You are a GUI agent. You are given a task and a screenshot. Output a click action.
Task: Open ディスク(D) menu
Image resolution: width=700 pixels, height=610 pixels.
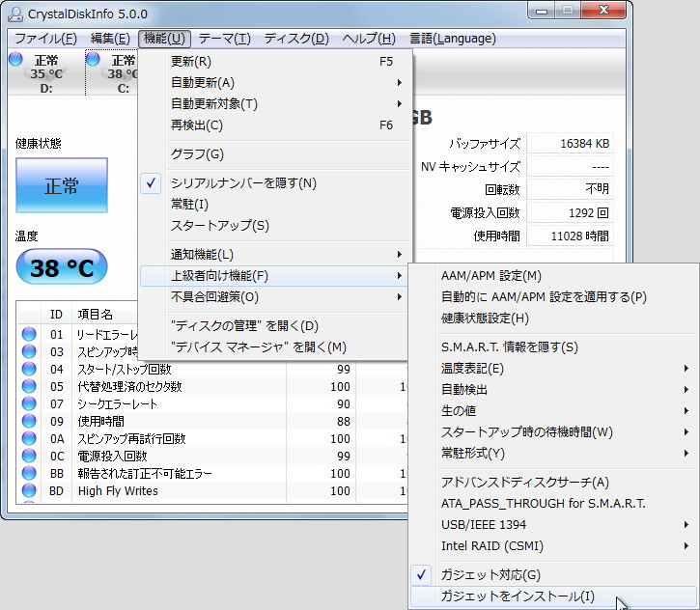point(296,39)
